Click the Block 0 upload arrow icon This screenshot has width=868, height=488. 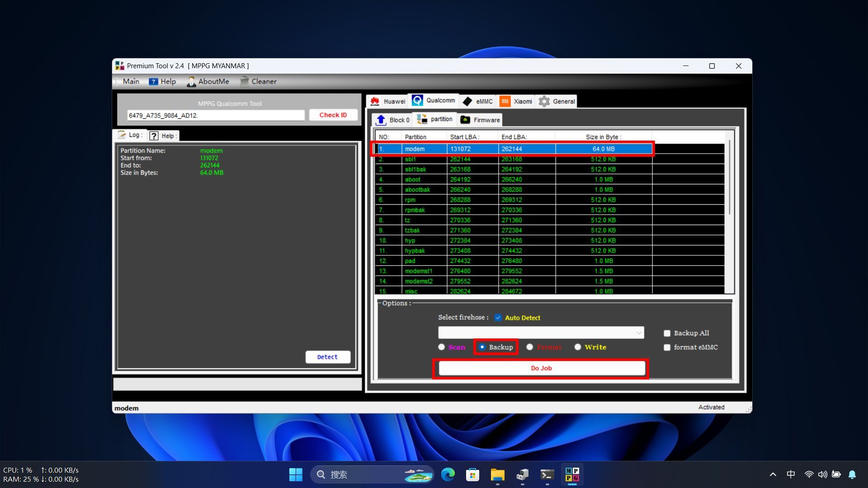click(x=381, y=120)
